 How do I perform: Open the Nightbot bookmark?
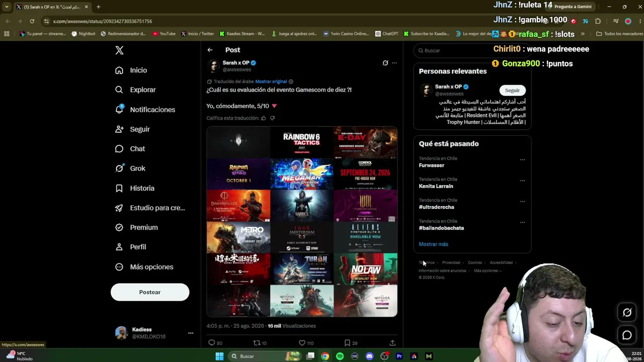(84, 34)
